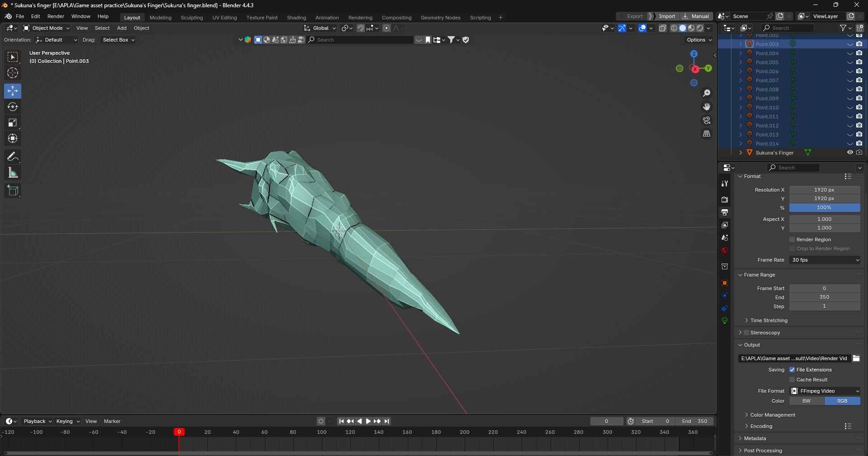
Task: Toggle viewport overlays
Action: pyautogui.click(x=642, y=28)
